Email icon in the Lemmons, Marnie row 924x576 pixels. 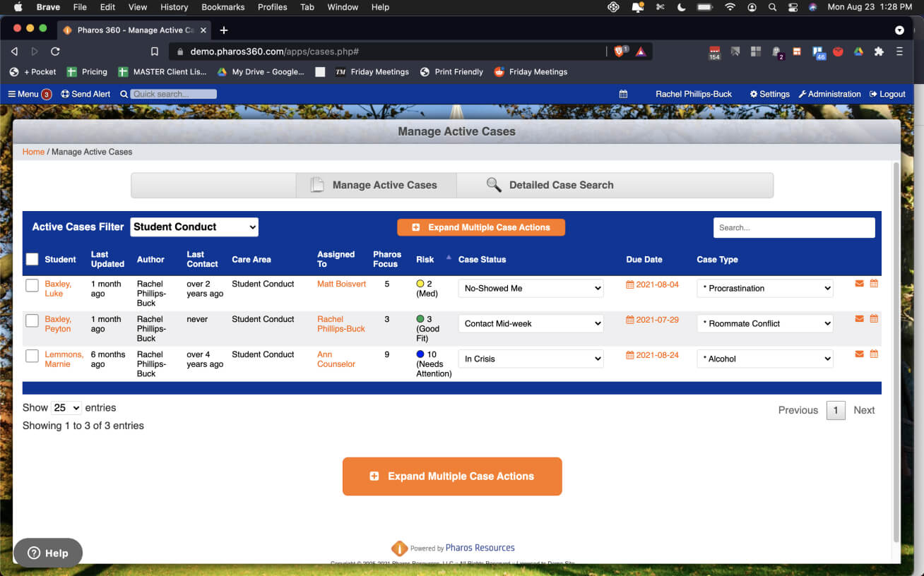[x=859, y=354]
